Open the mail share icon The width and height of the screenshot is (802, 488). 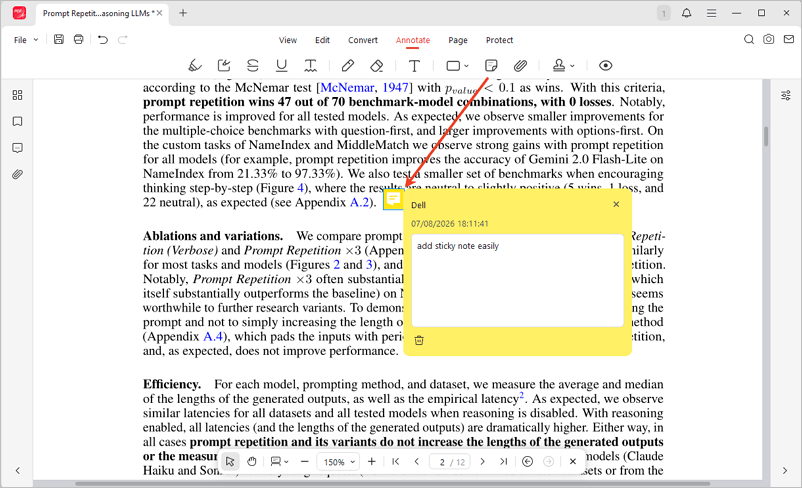click(789, 39)
